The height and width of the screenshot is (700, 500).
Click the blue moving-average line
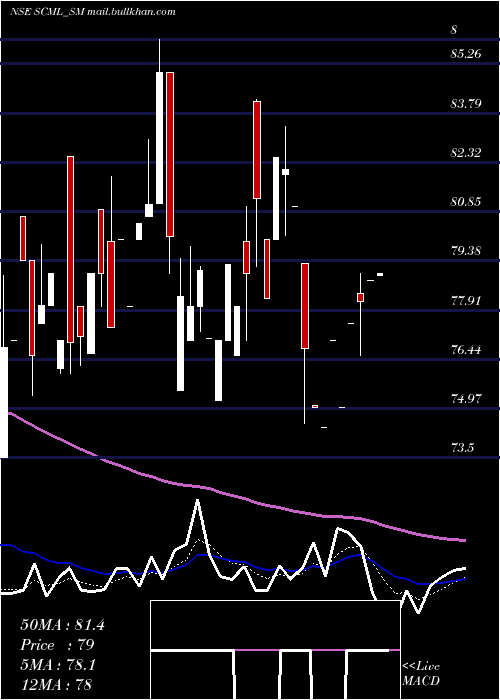(232, 562)
